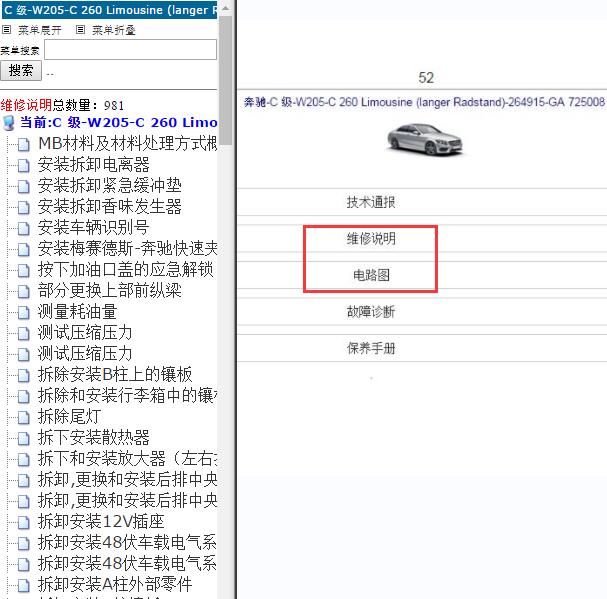Click the document icon beside 拆下安装散热器
Viewport: 607px width, 599px height.
coord(24,438)
